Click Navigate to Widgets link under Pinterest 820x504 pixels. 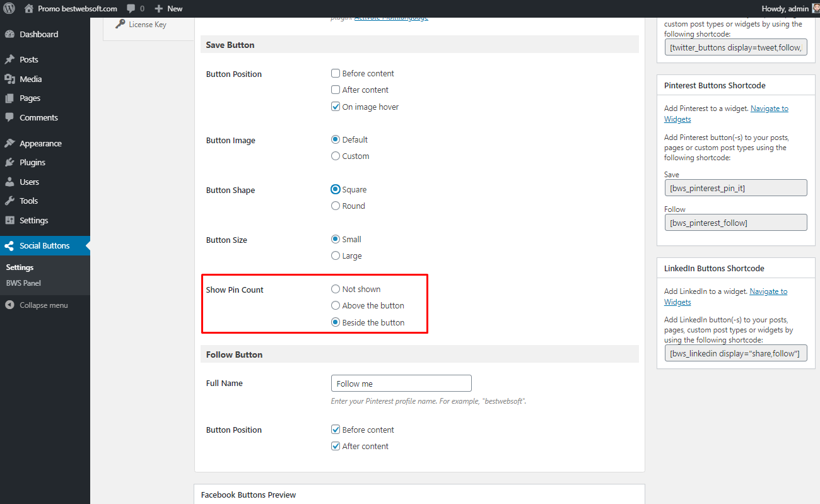click(726, 114)
